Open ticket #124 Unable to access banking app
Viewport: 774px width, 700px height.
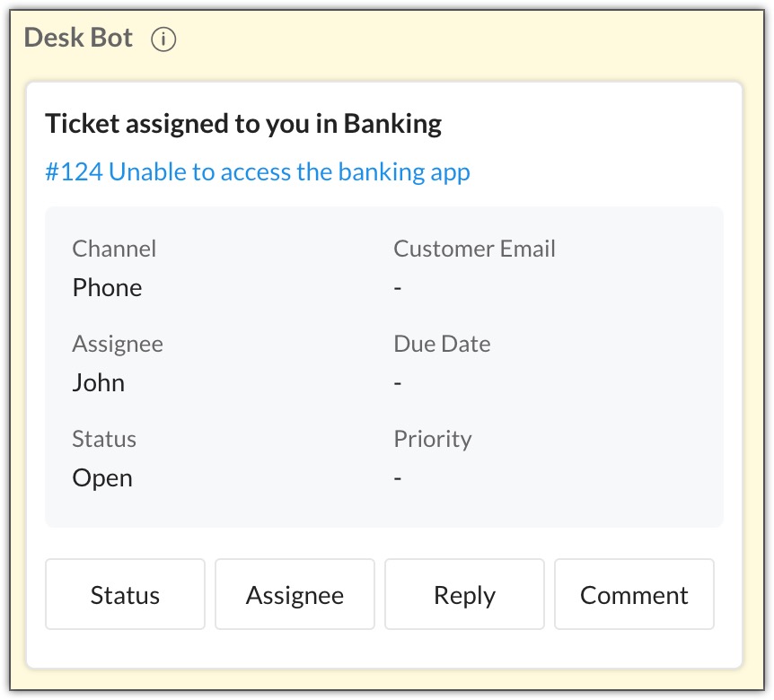tap(257, 172)
